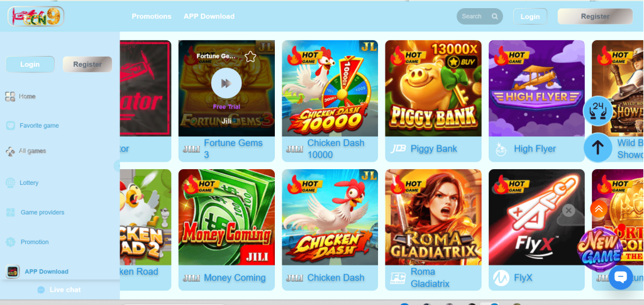Click APP Download in the top navigation
This screenshot has width=644, height=305.
click(209, 16)
